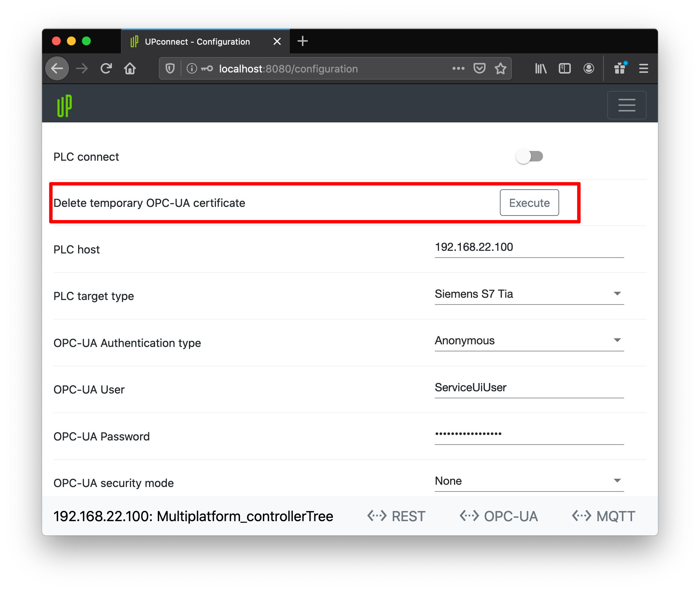Expand OPC-UA security mode dropdown
The width and height of the screenshot is (700, 591).
point(529,481)
